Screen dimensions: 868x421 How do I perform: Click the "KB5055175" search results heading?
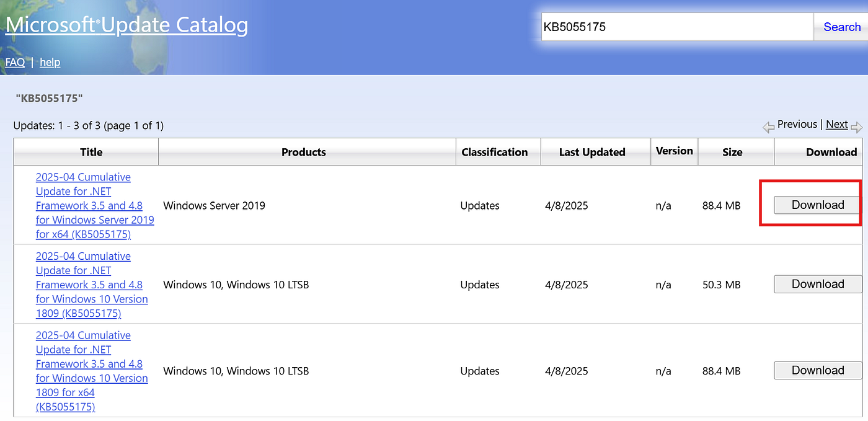(49, 98)
